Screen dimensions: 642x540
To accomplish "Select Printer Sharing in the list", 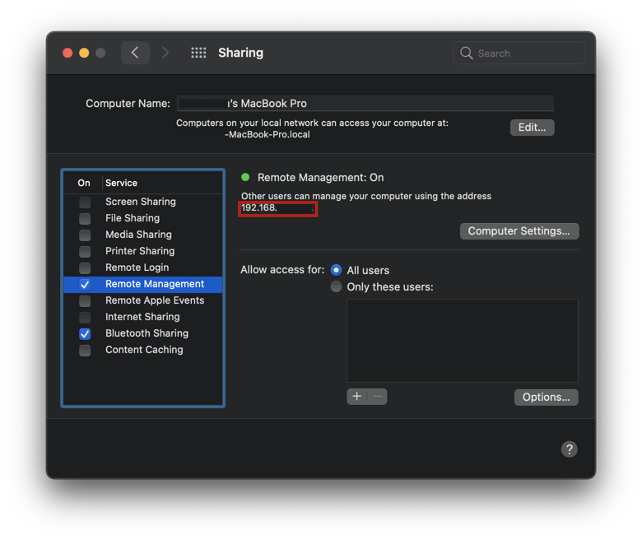I will click(143, 251).
